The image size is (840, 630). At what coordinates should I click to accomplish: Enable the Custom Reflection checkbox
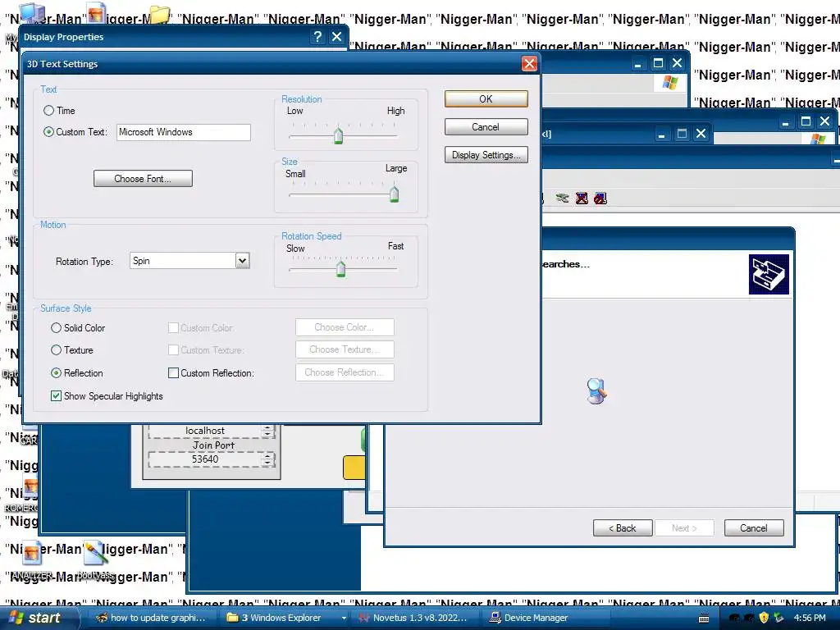173,373
